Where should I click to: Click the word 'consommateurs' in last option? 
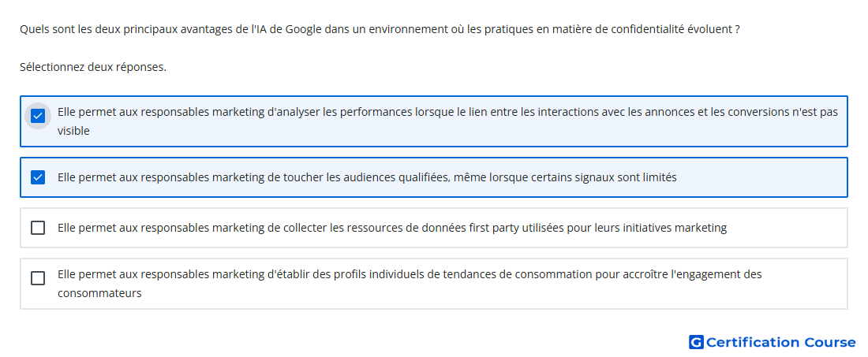[99, 293]
